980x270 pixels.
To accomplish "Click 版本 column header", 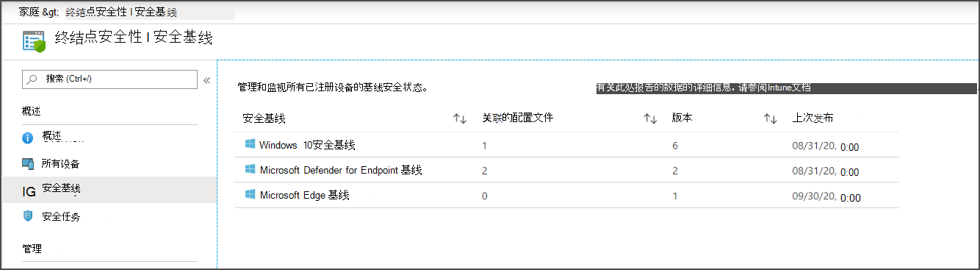I will pyautogui.click(x=682, y=118).
